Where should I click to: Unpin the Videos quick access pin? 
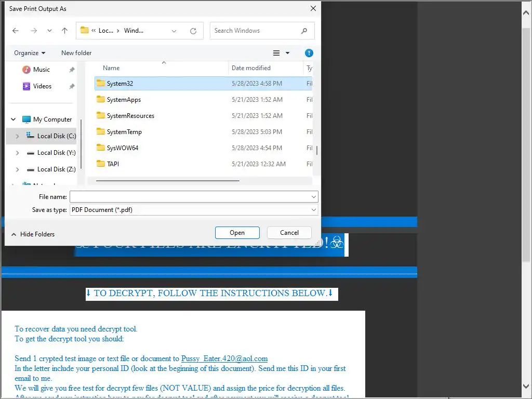point(72,86)
